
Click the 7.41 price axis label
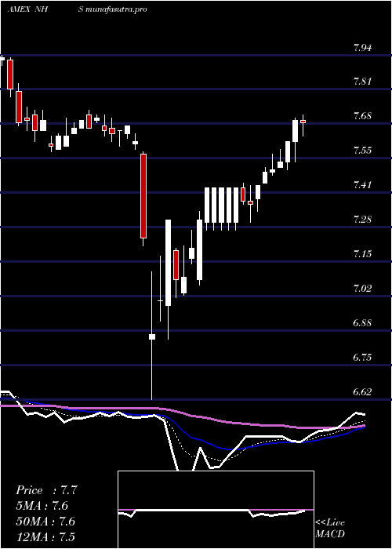click(x=362, y=185)
